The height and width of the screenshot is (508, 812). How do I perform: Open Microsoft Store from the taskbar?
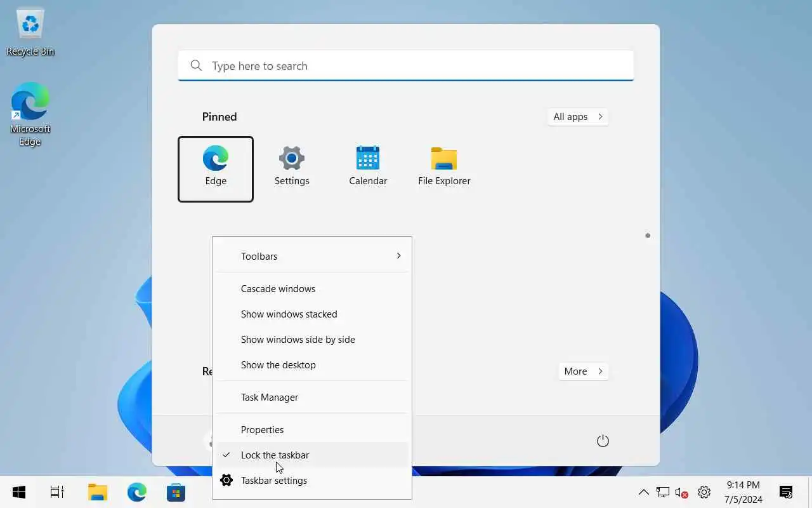pos(176,492)
